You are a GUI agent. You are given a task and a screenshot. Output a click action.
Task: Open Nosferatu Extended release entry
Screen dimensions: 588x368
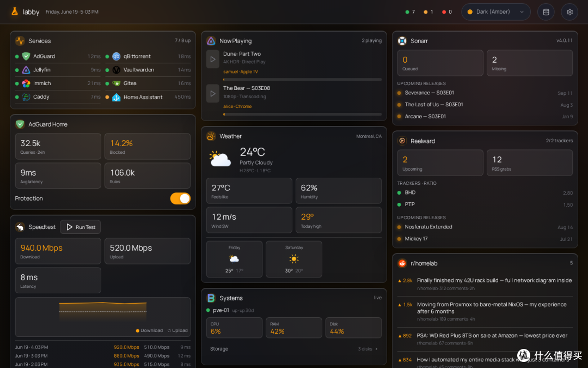[485, 227]
